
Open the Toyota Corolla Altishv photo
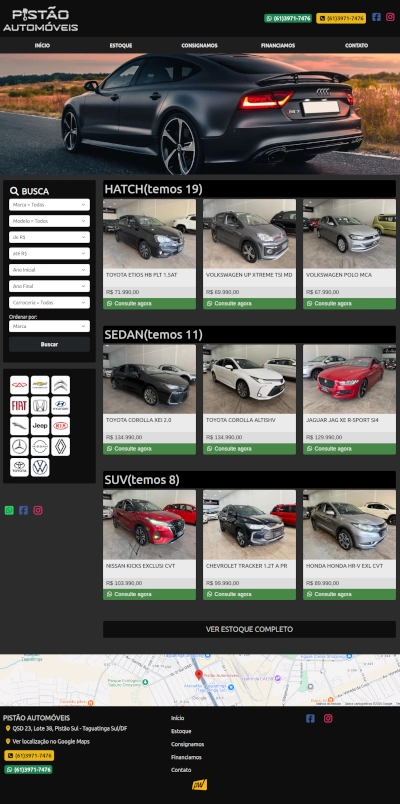coord(249,379)
